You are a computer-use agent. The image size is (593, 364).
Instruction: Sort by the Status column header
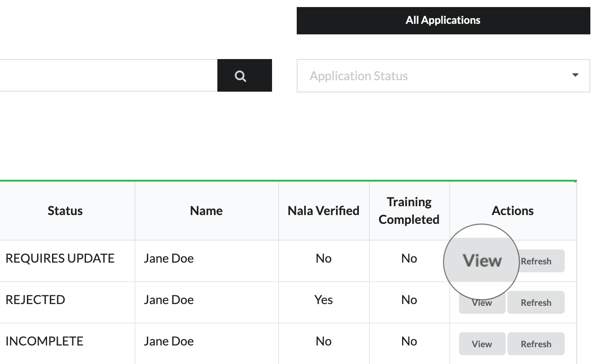click(x=65, y=211)
